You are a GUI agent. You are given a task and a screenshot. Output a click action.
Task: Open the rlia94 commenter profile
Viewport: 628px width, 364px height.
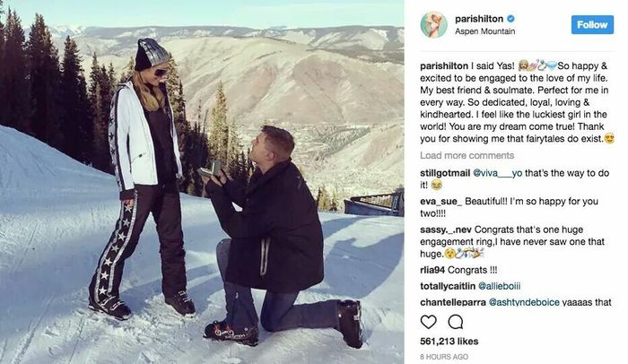click(432, 270)
